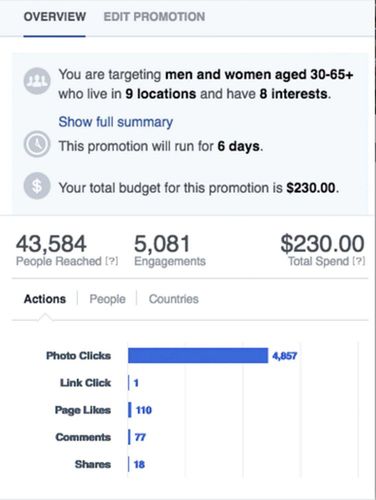
Task: Click the Photo Clicks bar
Action: (x=198, y=355)
